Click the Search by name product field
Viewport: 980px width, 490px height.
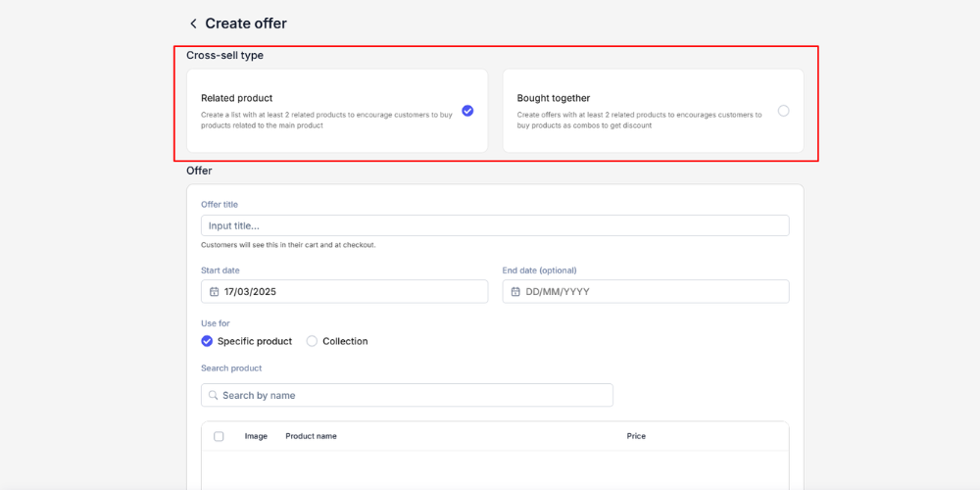pyautogui.click(x=407, y=395)
